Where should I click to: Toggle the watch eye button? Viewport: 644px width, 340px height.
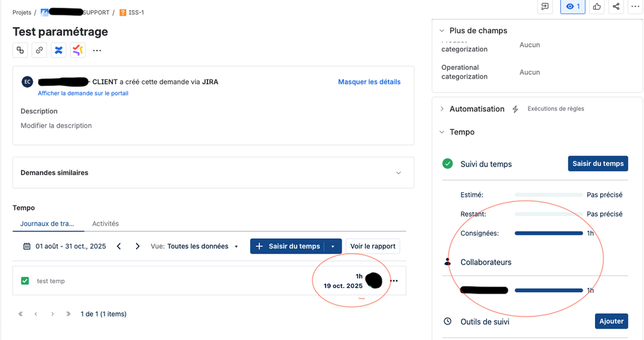[572, 6]
